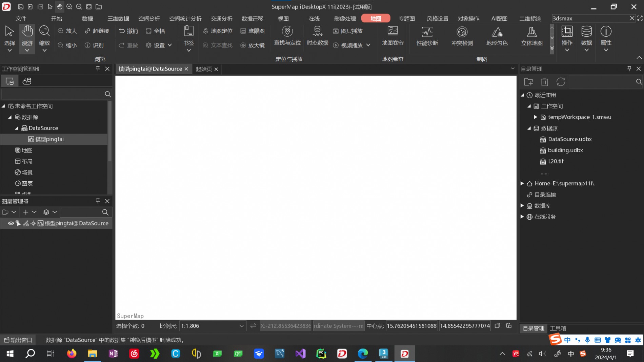Toggle snapping for 模型pingtai layer
644x362 pixels.
[x=33, y=223]
